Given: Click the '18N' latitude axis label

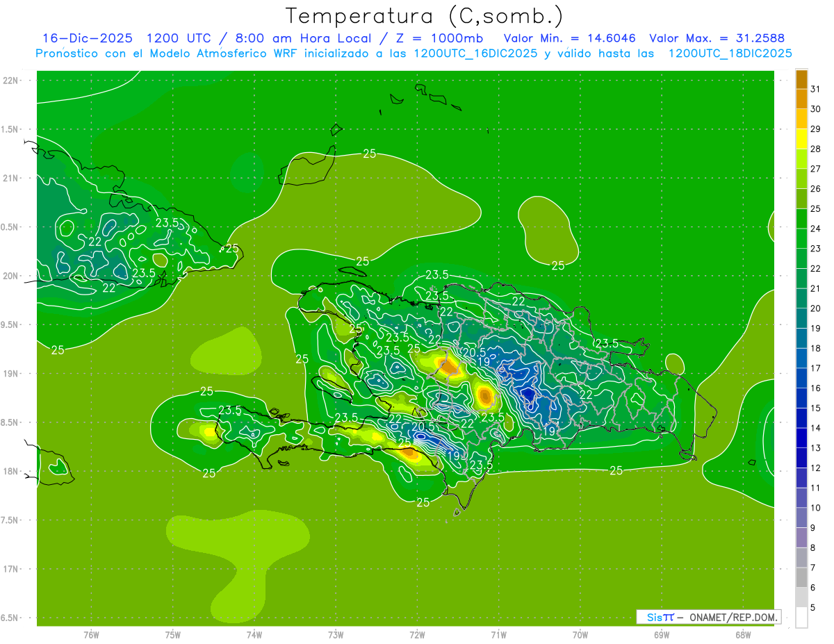Looking at the screenshot, I should click(x=10, y=472).
